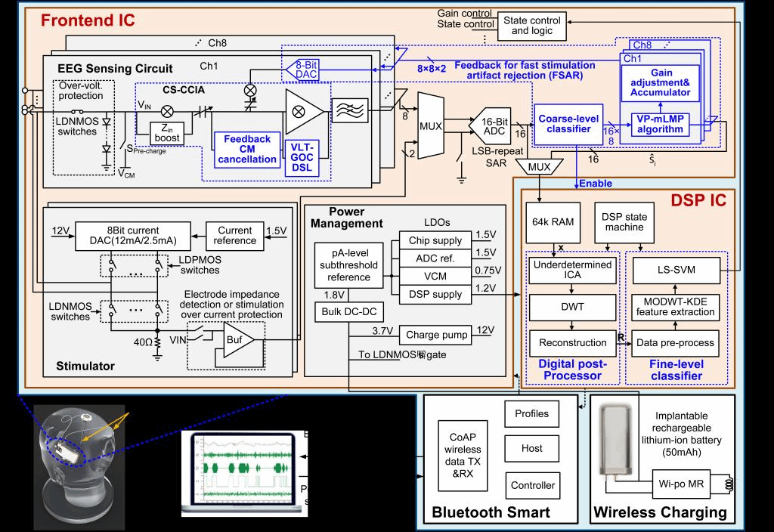Click the 'EEG Sensing Circuit' heading

coord(115,69)
